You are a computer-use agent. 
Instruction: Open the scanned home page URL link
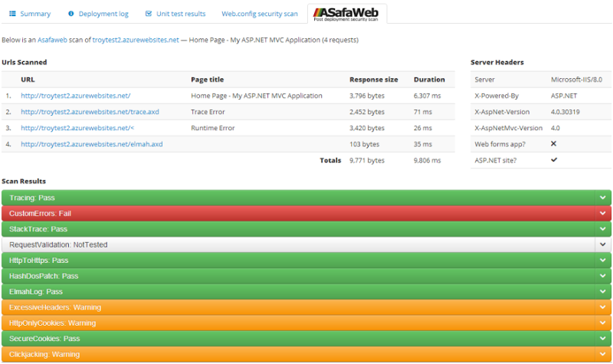coord(75,96)
